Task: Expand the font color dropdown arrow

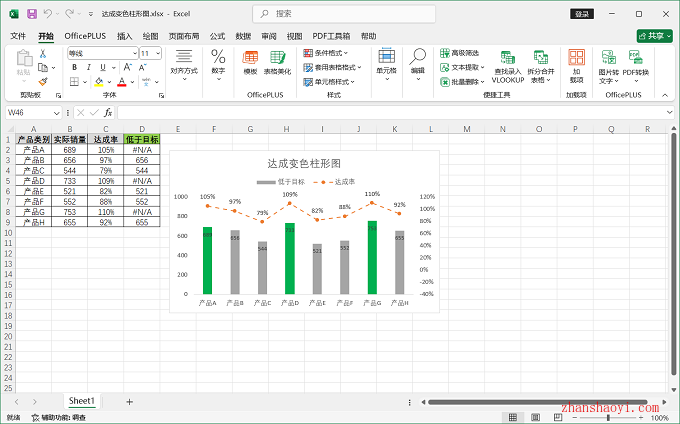Action: point(132,82)
